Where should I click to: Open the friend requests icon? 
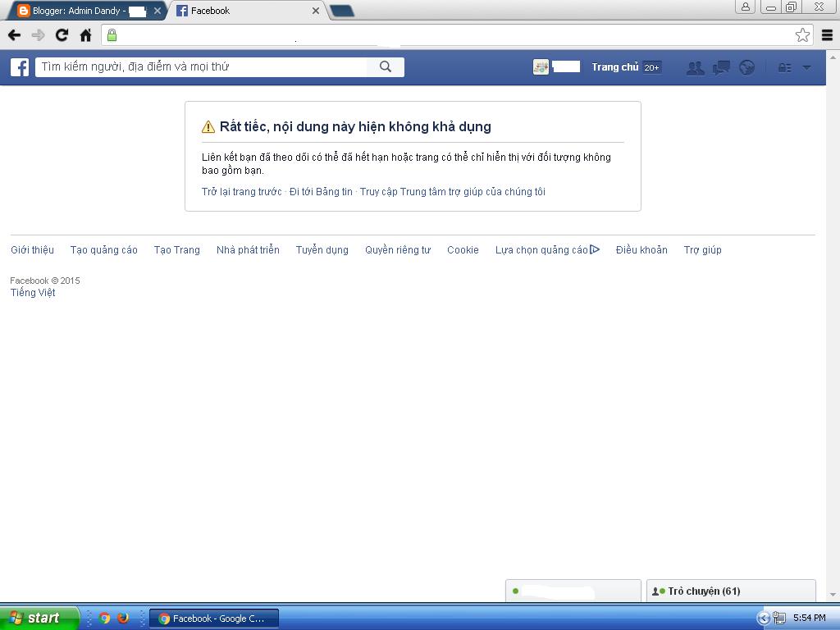(x=696, y=67)
